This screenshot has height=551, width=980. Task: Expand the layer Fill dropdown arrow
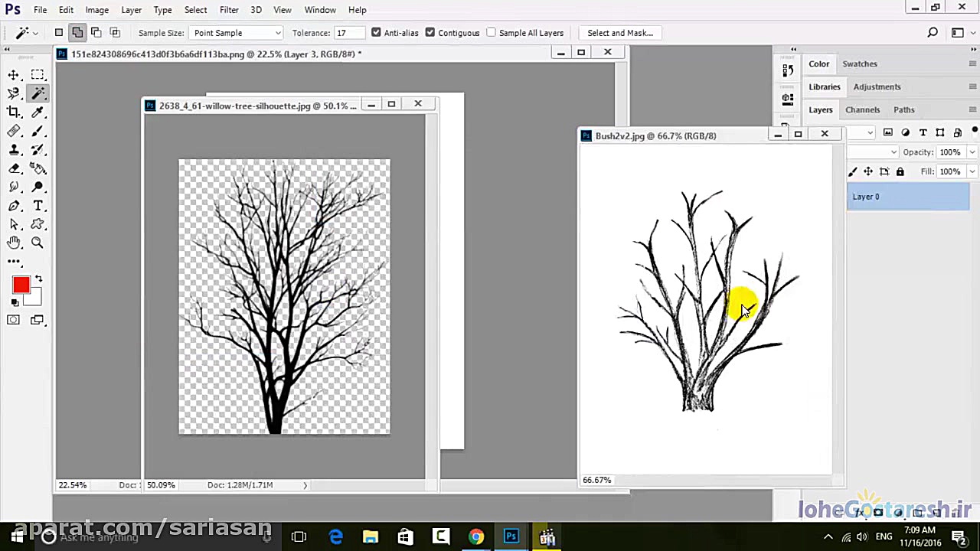[972, 171]
